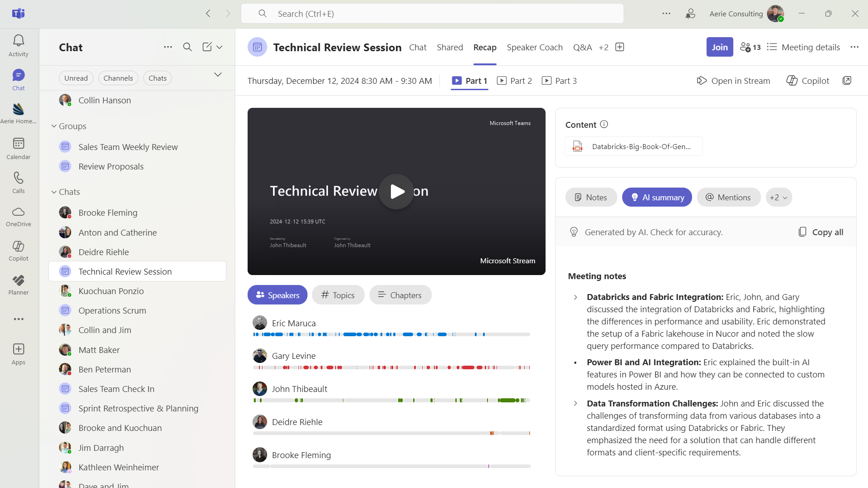Image resolution: width=868 pixels, height=488 pixels.
Task: Show the 13 participants
Action: click(750, 47)
